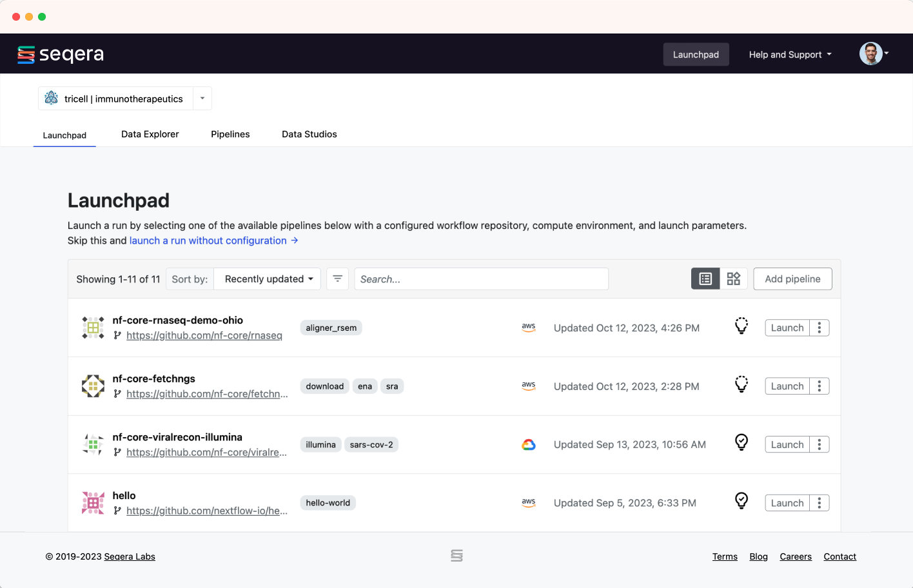This screenshot has width=913, height=588.
Task: Click the AWS icon for nf-core-rnaseq-demo-ohio
Action: [529, 328]
